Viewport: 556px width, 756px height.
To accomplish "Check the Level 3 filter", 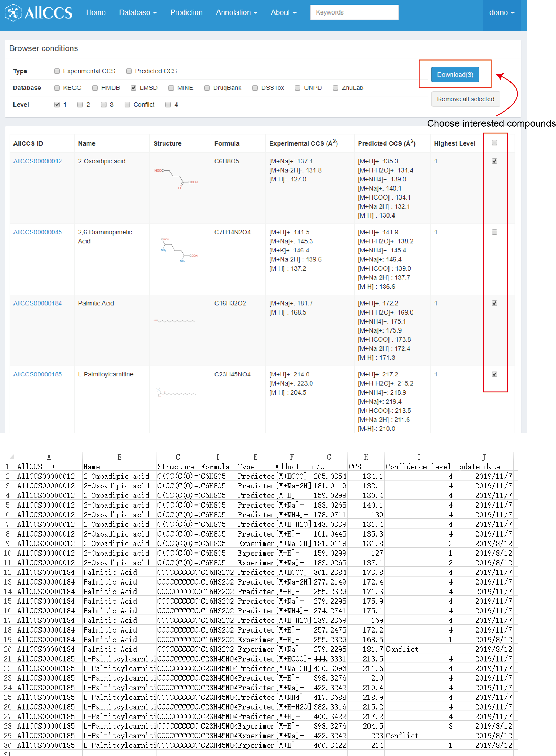I will (104, 105).
